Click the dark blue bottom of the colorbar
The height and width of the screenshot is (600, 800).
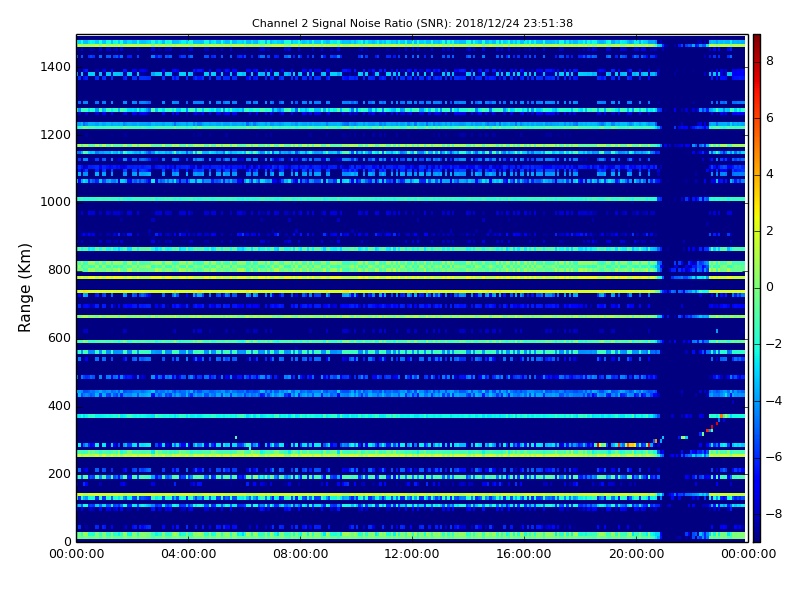757,531
